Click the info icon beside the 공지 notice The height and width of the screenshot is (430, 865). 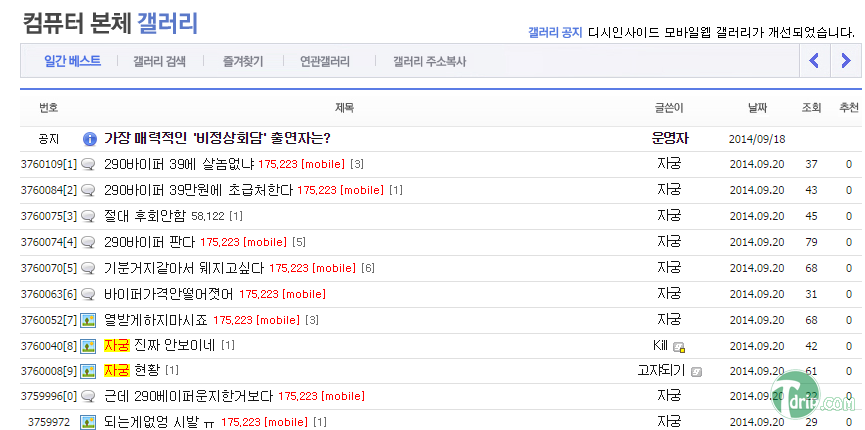89,139
